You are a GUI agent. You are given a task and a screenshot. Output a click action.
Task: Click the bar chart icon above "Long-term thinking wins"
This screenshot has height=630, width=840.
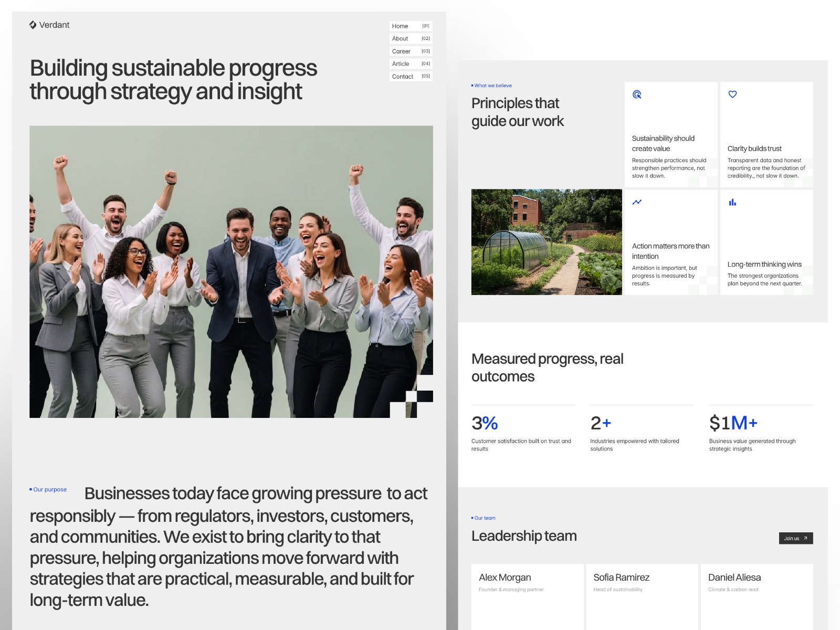pyautogui.click(x=732, y=202)
